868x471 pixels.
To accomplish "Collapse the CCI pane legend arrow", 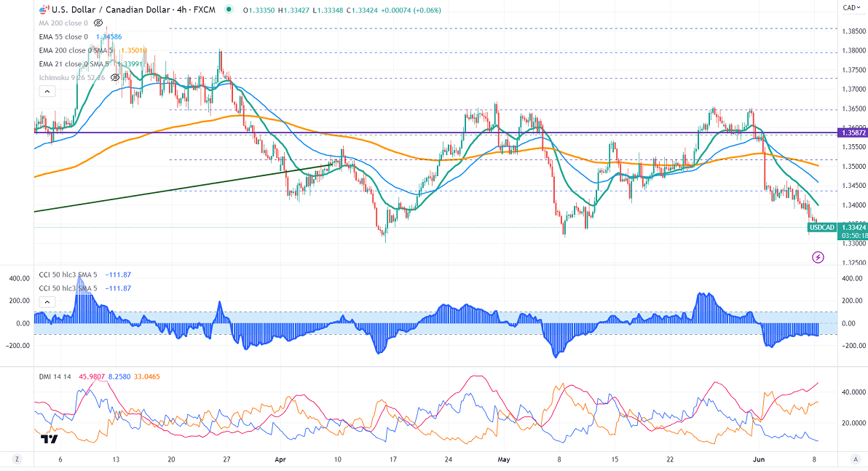I will click(x=47, y=301).
